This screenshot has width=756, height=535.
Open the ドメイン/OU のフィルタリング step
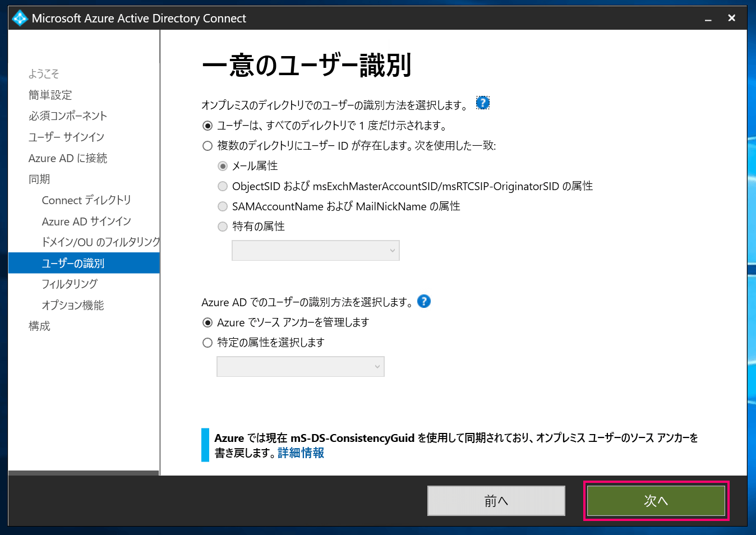pyautogui.click(x=100, y=242)
